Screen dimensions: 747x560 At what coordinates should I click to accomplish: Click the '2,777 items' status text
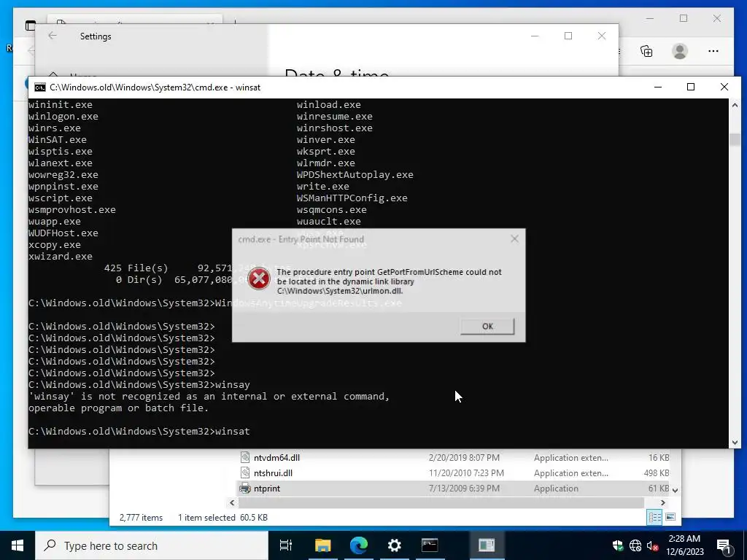tap(141, 518)
